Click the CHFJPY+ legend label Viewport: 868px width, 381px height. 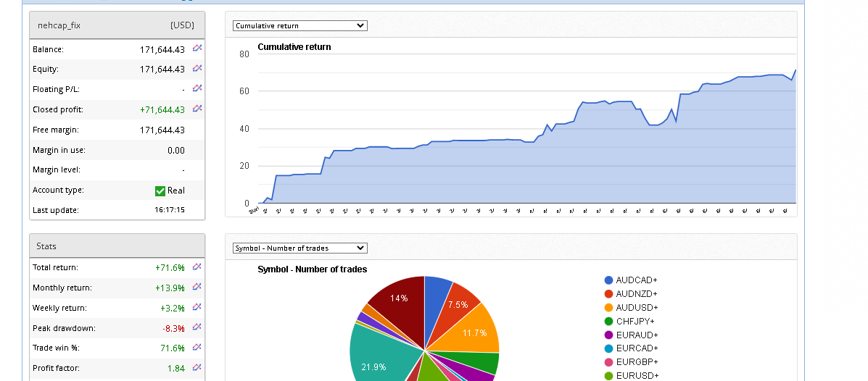pos(635,322)
